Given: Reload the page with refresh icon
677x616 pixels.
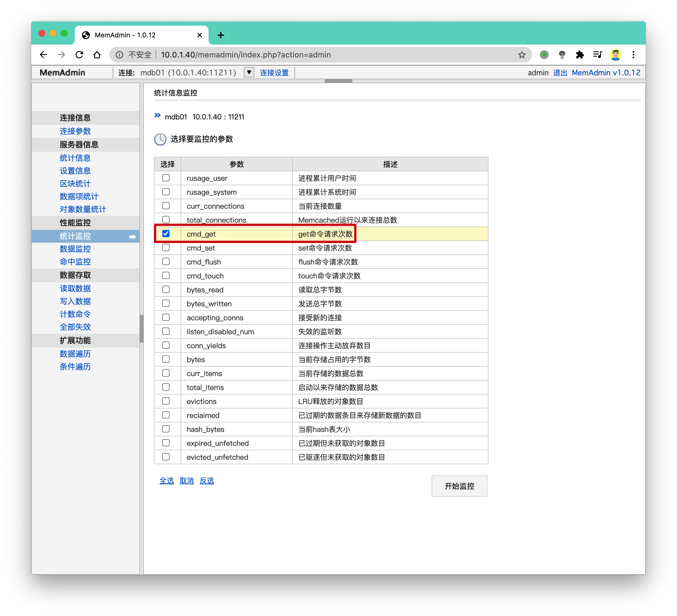Looking at the screenshot, I should [x=79, y=55].
